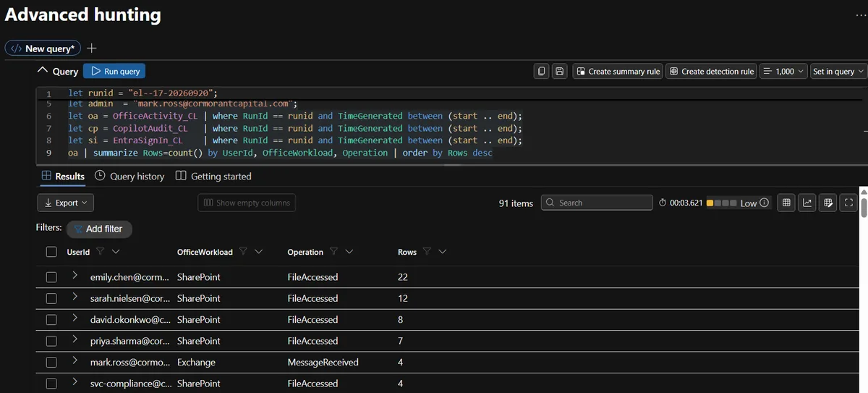Click Create summary rule

pyautogui.click(x=618, y=71)
